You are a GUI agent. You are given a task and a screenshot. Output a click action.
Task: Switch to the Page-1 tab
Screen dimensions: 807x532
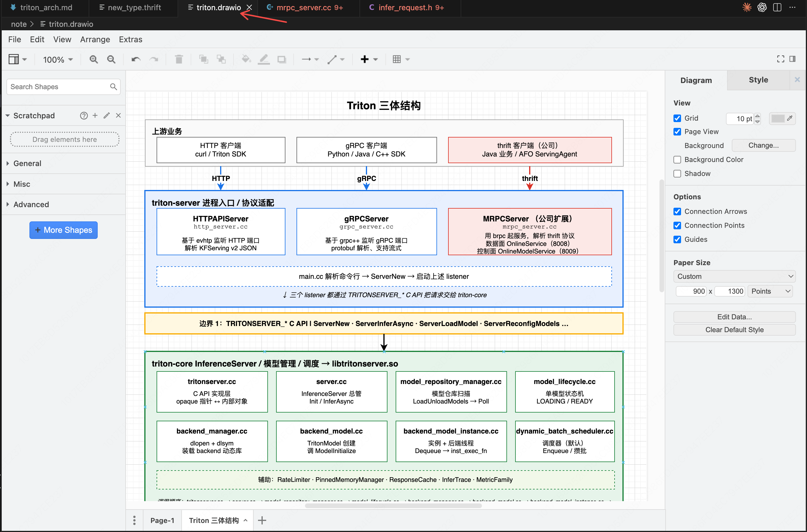(162, 520)
